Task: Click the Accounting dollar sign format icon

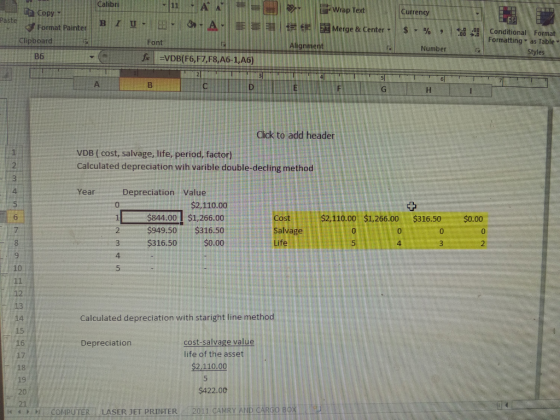Action: coord(406,30)
